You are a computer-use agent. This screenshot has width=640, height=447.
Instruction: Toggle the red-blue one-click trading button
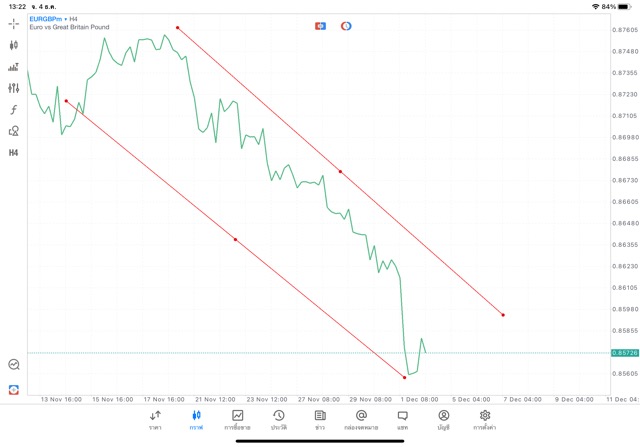[x=320, y=26]
